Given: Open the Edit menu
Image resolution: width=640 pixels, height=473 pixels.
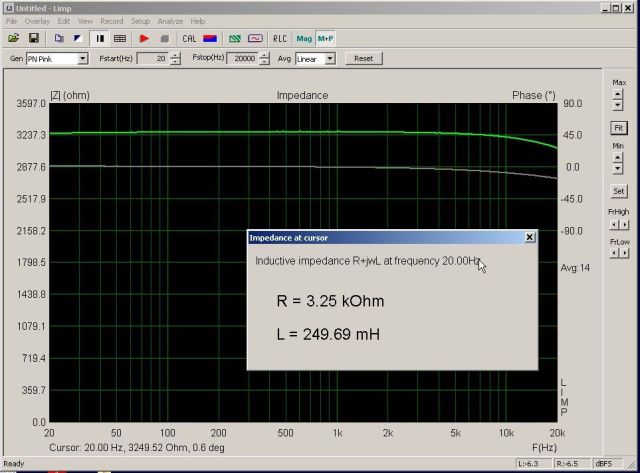Looking at the screenshot, I should click(63, 21).
